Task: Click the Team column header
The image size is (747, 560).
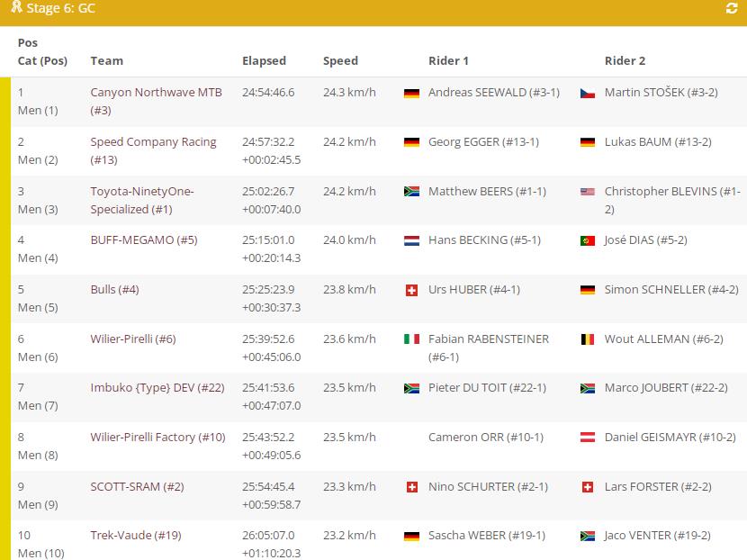Action: tap(106, 61)
